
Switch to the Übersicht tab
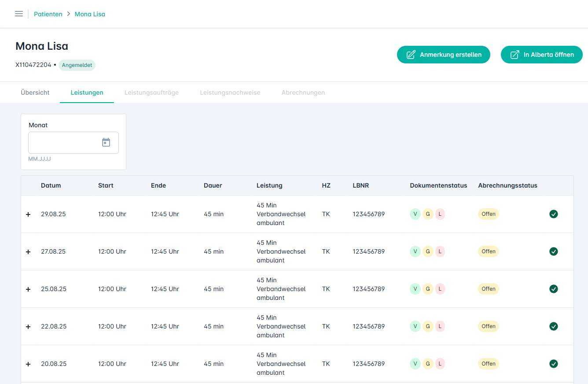35,92
